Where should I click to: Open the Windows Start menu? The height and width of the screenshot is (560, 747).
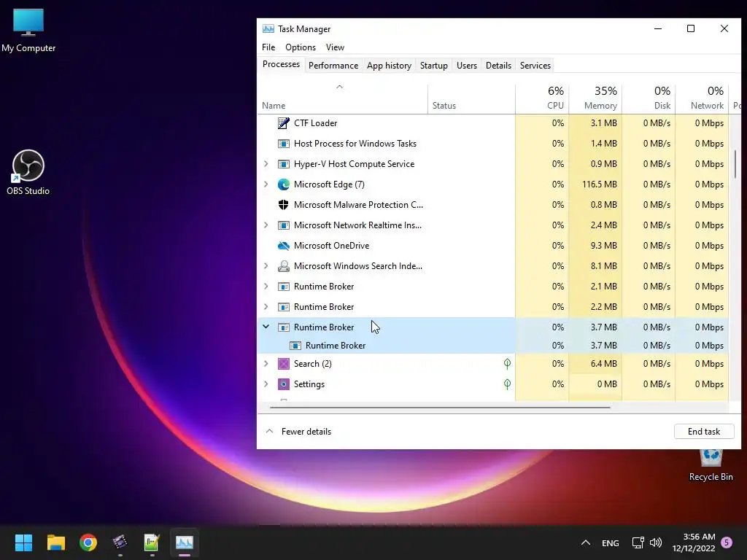[x=23, y=542]
